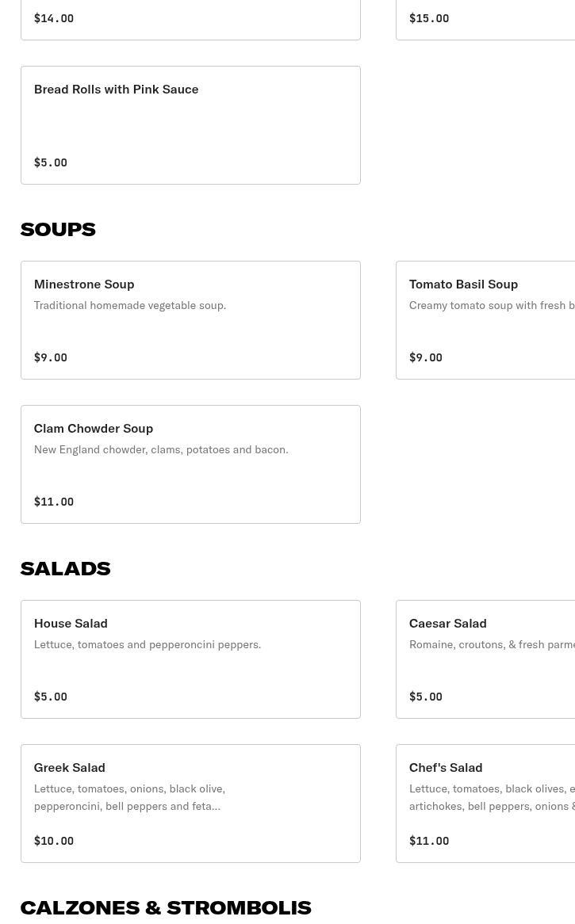Image resolution: width=575 pixels, height=924 pixels.
Task: Click the $11.00 price under Clam Chowder Soup
Action: pyautogui.click(x=54, y=502)
